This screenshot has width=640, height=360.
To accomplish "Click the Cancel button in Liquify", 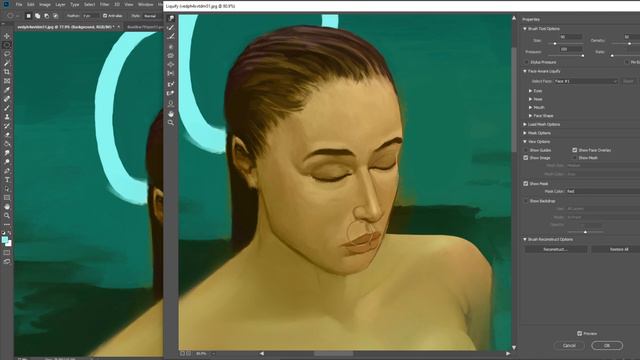I will click(x=569, y=346).
